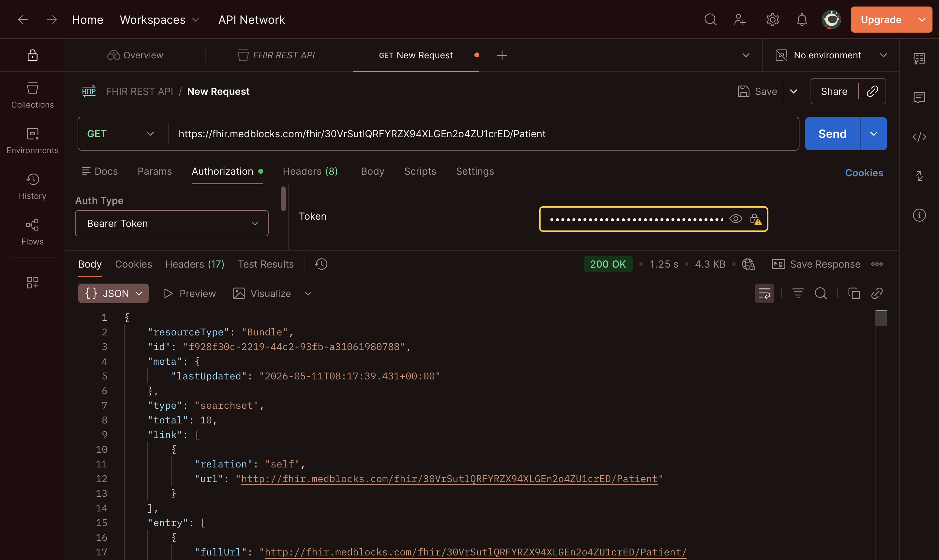The width and height of the screenshot is (939, 560).
Task: Open the Params tab
Action: 155,171
